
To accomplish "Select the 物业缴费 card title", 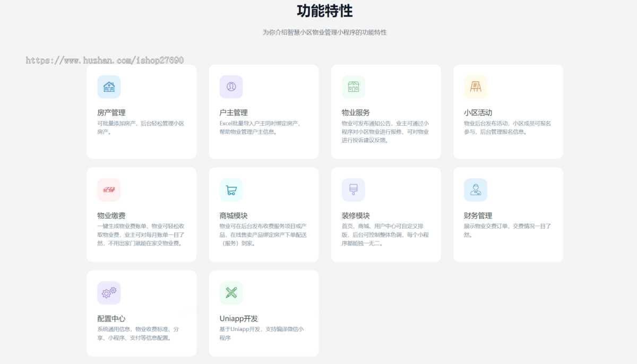I will click(x=111, y=215).
